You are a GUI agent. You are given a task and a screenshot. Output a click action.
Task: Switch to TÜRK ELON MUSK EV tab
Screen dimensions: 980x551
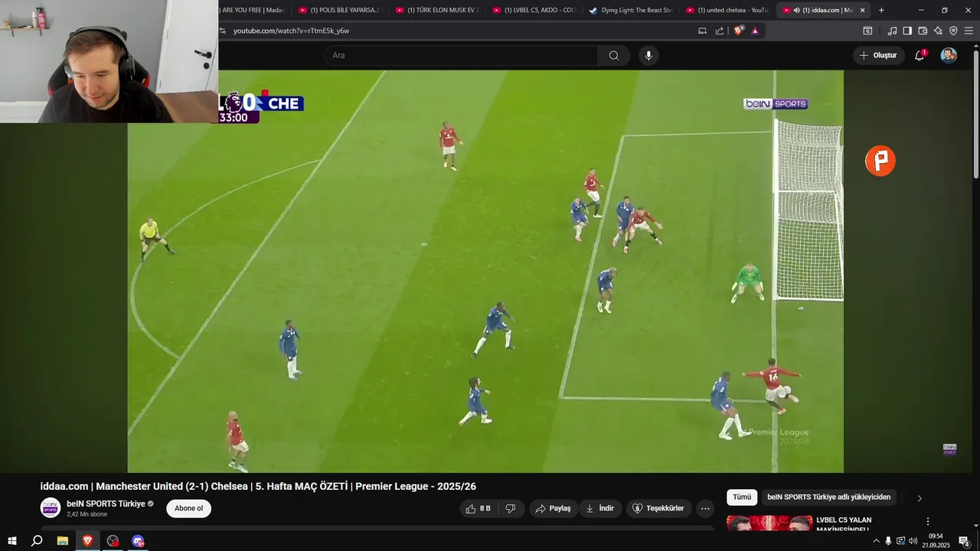(x=437, y=10)
